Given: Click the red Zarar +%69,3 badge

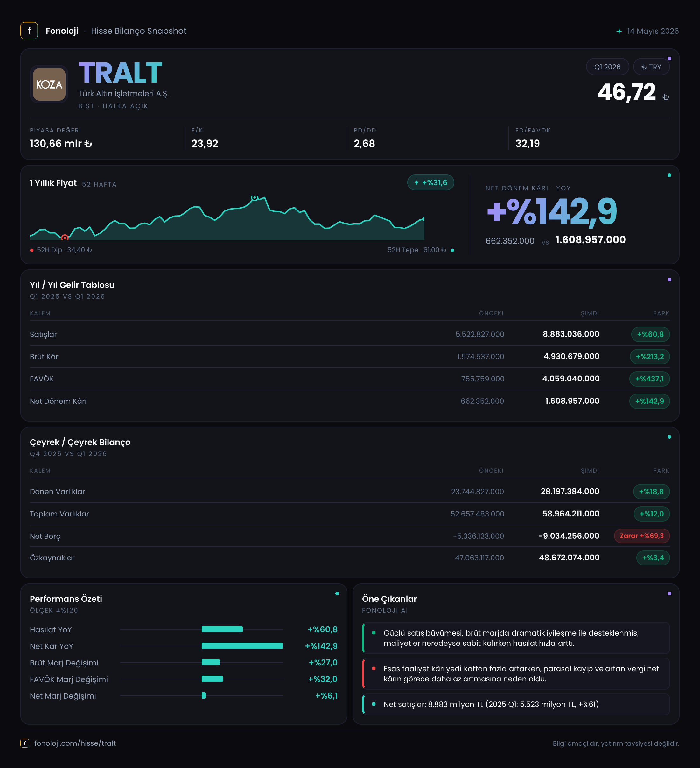Looking at the screenshot, I should pos(642,536).
